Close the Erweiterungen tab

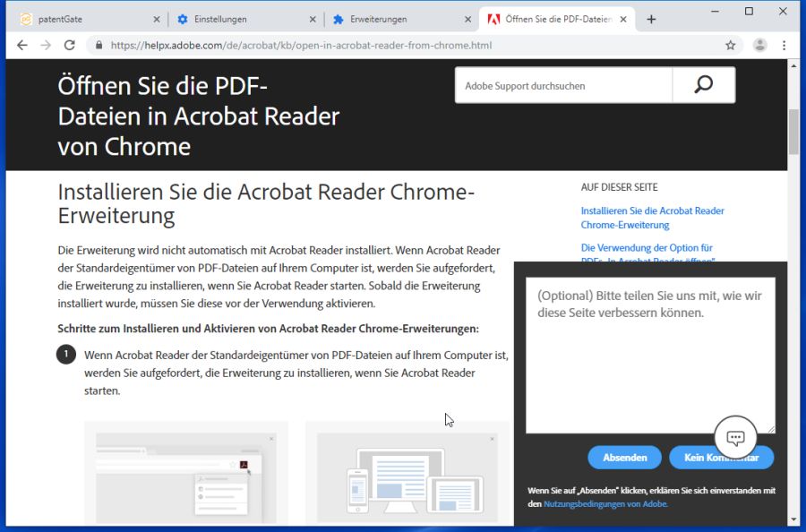click(467, 20)
